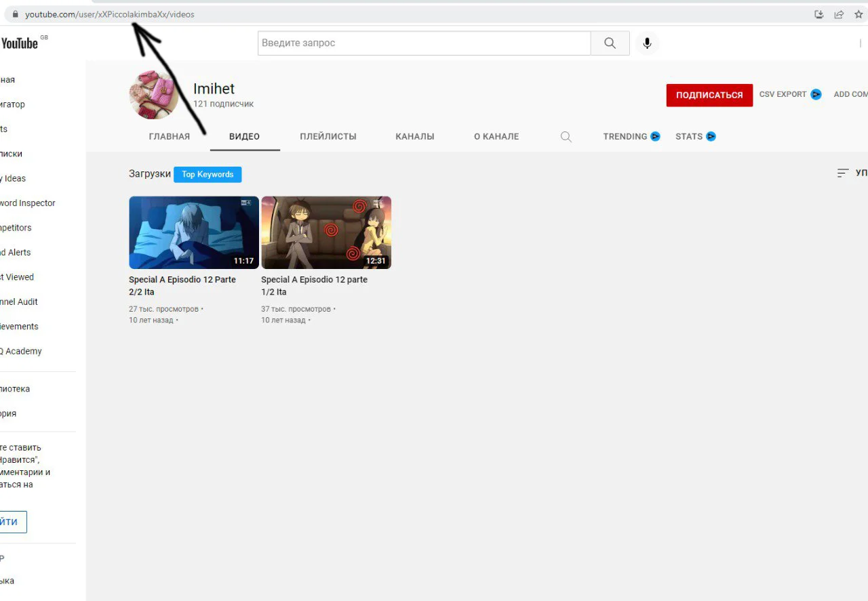Click the STATS tab label
Viewport: 868px width, 601px height.
(689, 137)
